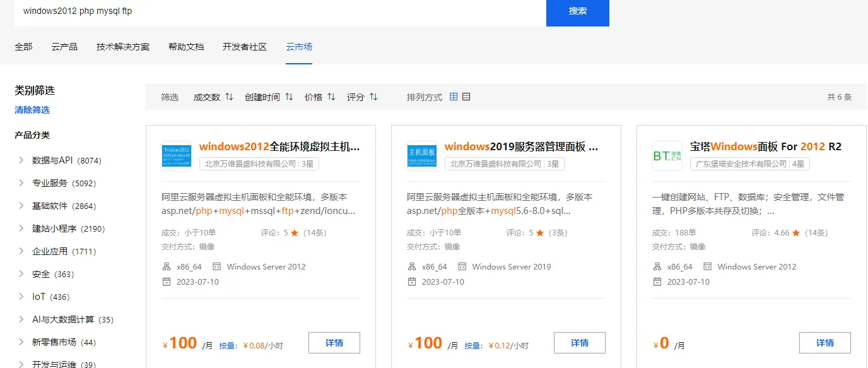
Task: Switch to grid layout view
Action: [x=454, y=96]
